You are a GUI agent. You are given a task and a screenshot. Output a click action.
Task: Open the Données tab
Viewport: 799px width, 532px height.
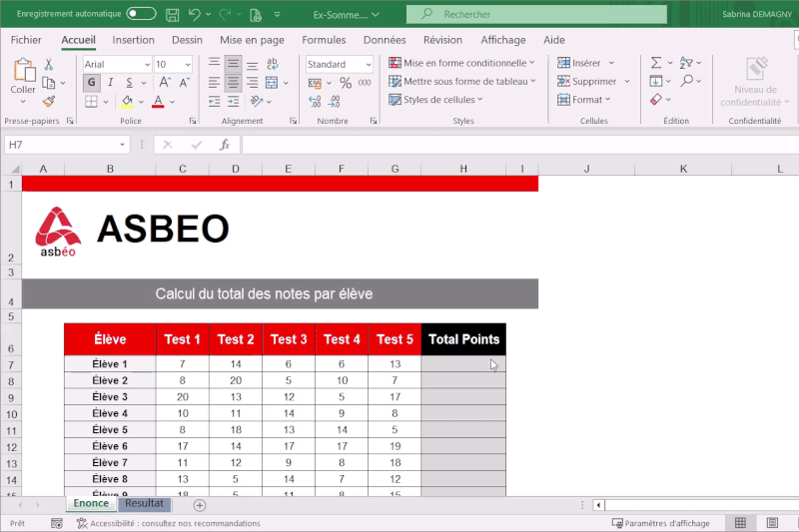pos(385,40)
